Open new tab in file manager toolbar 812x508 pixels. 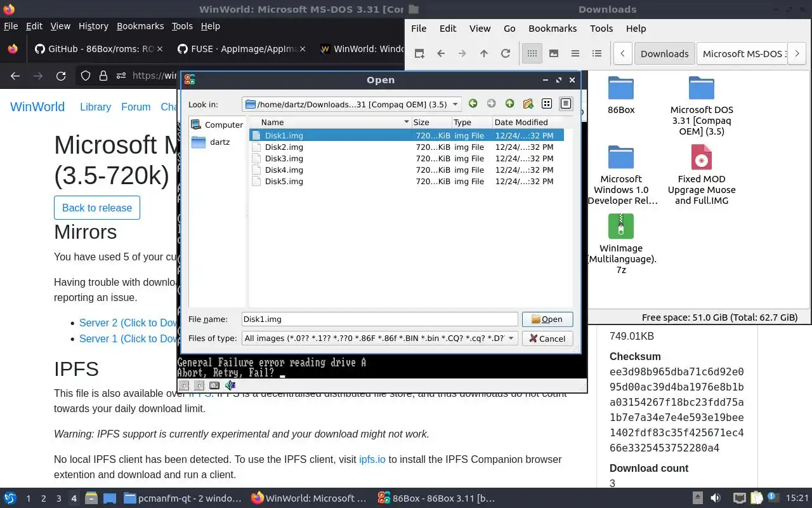[x=419, y=53]
